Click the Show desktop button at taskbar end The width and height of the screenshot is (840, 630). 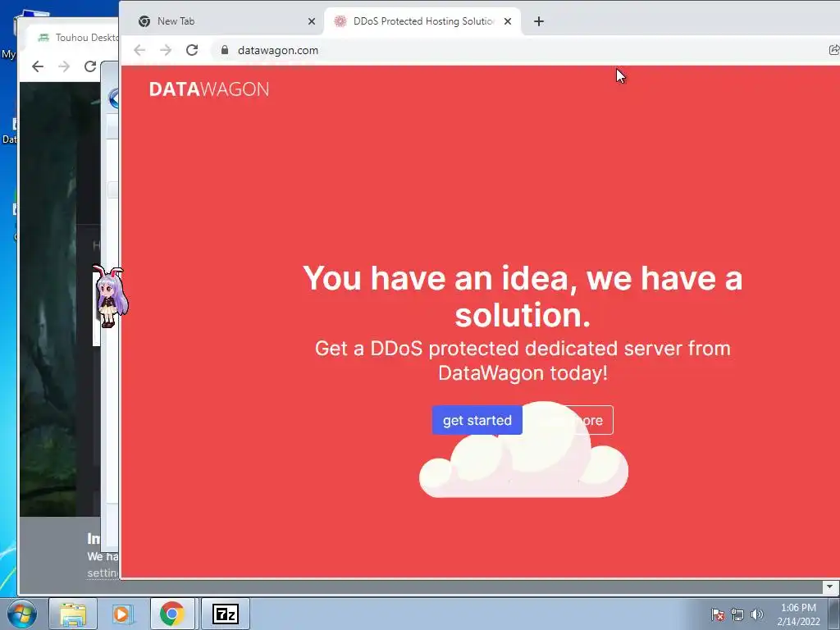[x=834, y=614]
